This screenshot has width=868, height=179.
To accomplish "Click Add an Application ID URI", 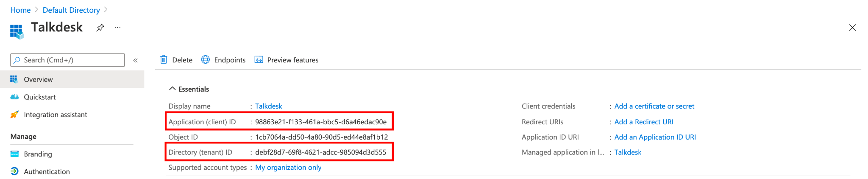I will click(x=655, y=137).
